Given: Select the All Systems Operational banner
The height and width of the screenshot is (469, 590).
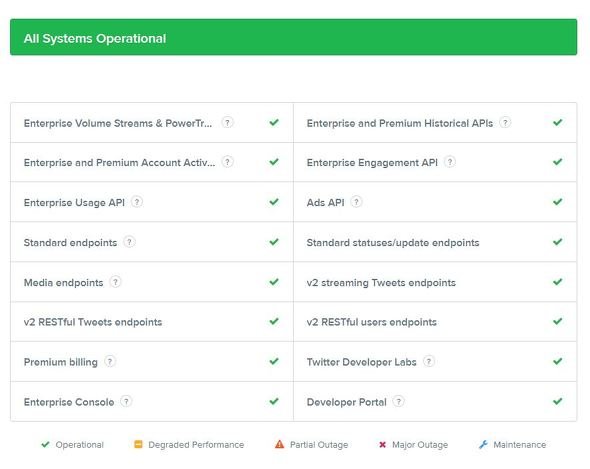Looking at the screenshot, I should [x=293, y=37].
